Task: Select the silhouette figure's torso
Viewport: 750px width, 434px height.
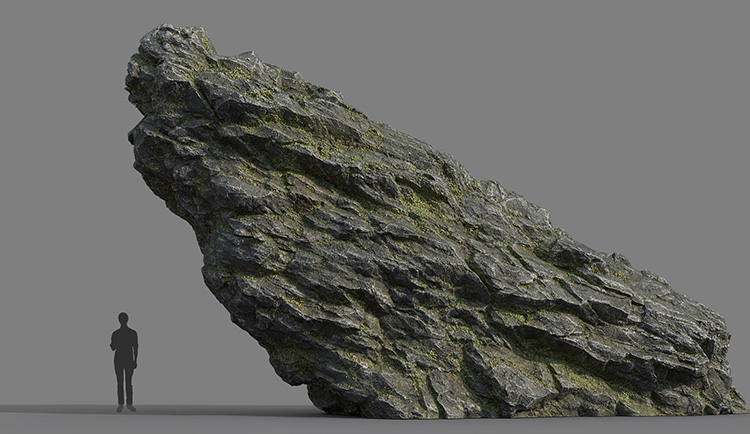Action: 124,345
